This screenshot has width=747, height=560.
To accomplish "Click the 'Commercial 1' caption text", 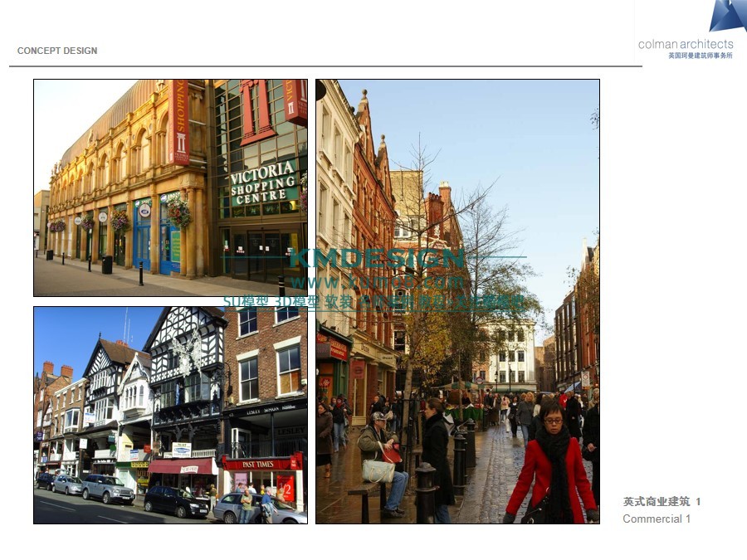I will click(657, 519).
